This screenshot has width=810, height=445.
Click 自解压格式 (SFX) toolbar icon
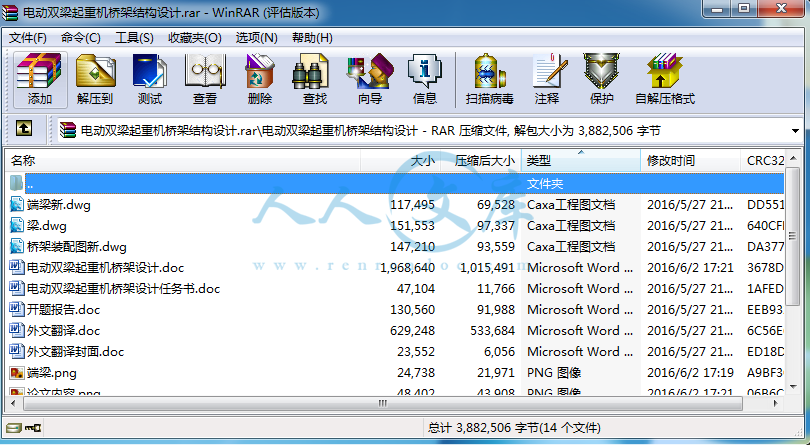pyautogui.click(x=665, y=80)
